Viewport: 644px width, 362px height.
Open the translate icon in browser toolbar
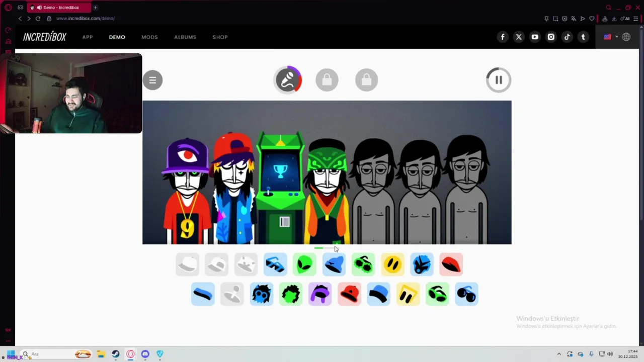(574, 19)
